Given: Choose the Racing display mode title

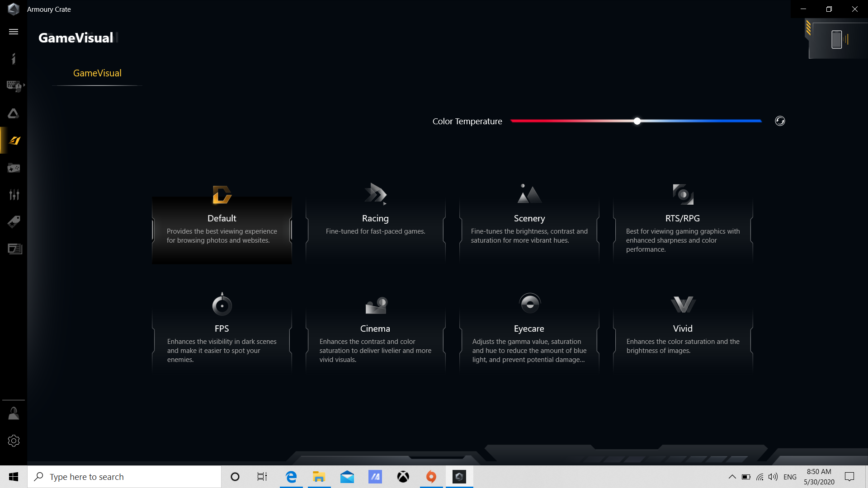Looking at the screenshot, I should 375,219.
